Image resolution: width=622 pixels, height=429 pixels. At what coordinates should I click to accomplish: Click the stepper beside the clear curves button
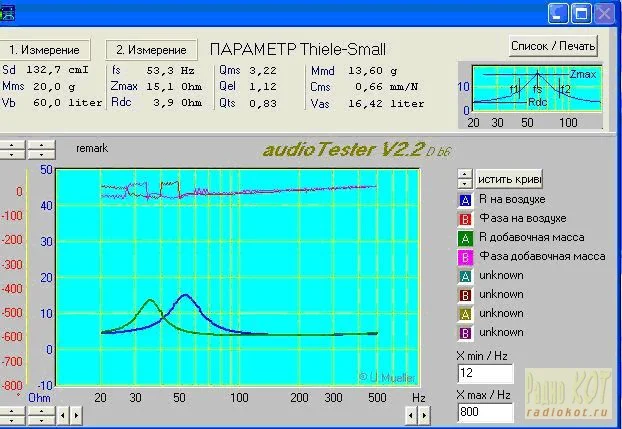point(464,178)
